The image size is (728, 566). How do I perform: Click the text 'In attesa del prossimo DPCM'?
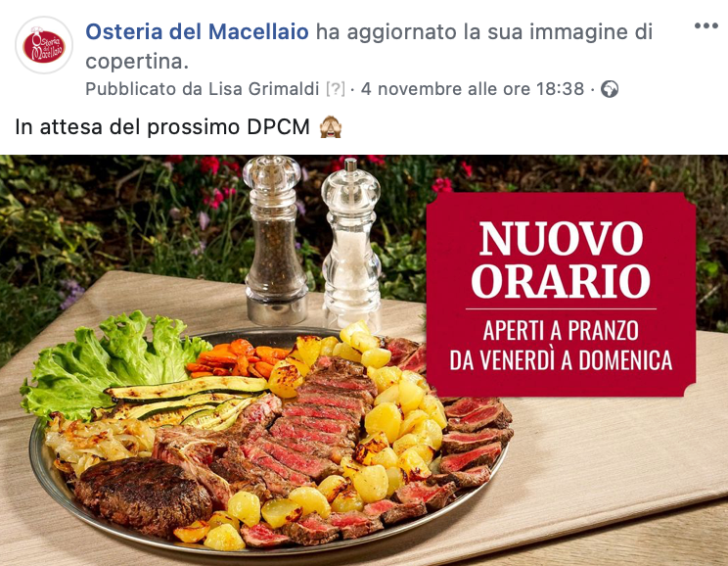tap(162, 127)
